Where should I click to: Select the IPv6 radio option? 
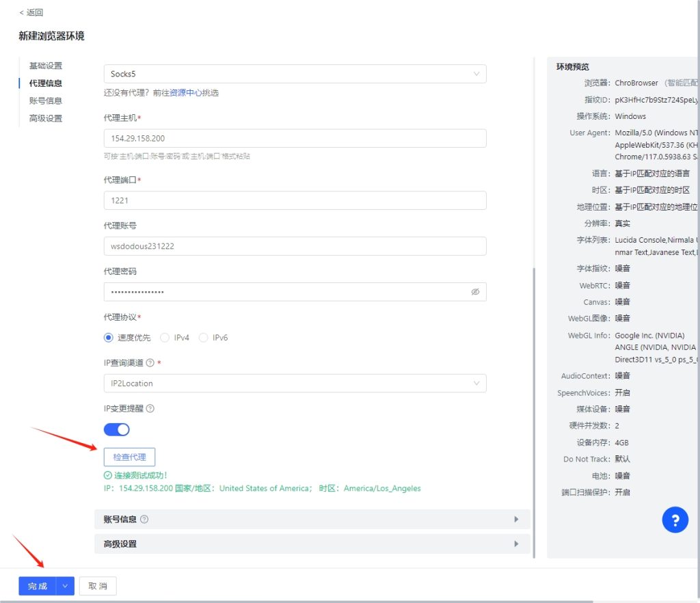(203, 338)
